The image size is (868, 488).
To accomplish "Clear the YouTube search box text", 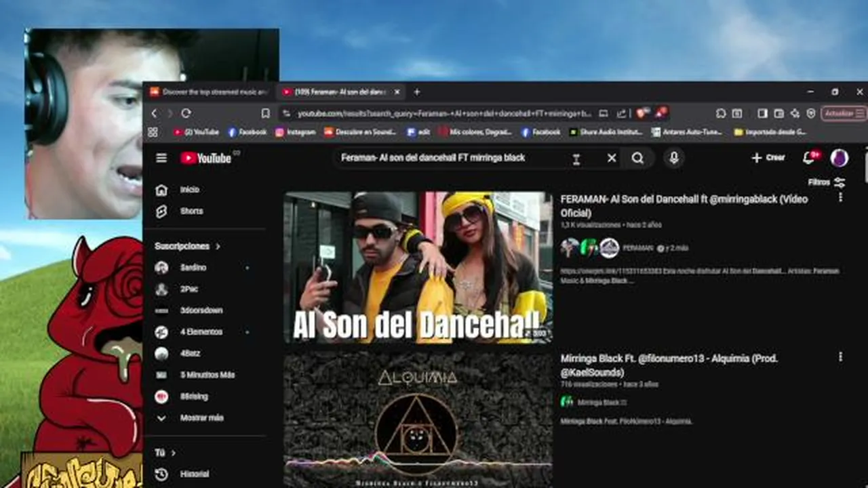I will (612, 158).
